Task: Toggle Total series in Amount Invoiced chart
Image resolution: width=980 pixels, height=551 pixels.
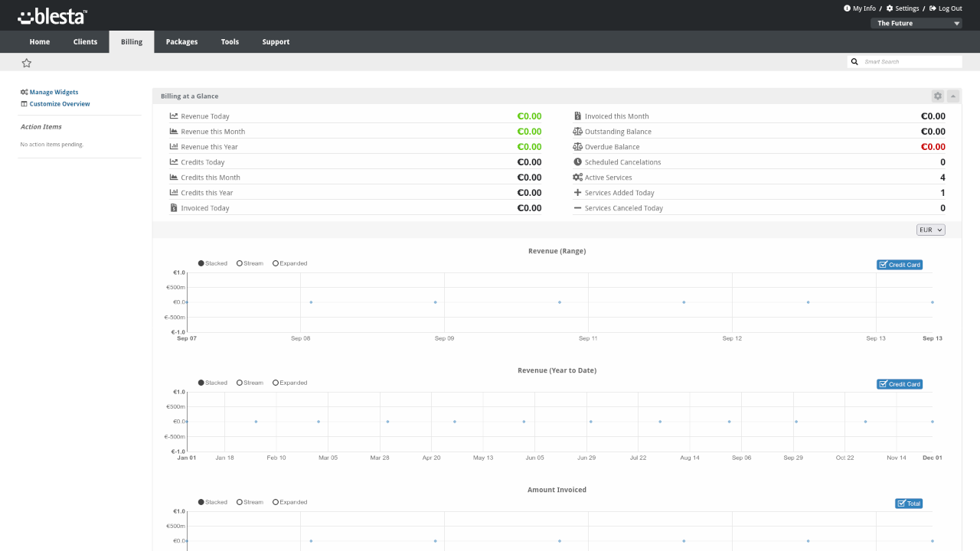Action: coord(909,504)
